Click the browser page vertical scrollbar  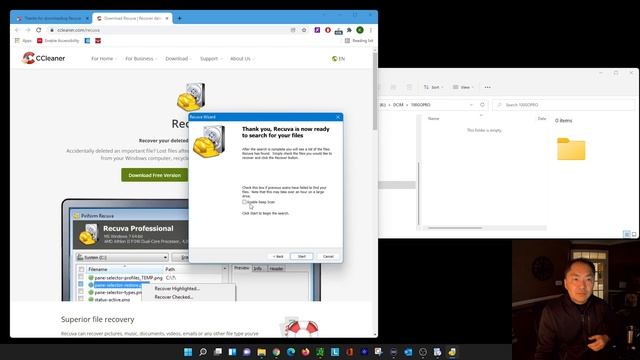pos(375,91)
